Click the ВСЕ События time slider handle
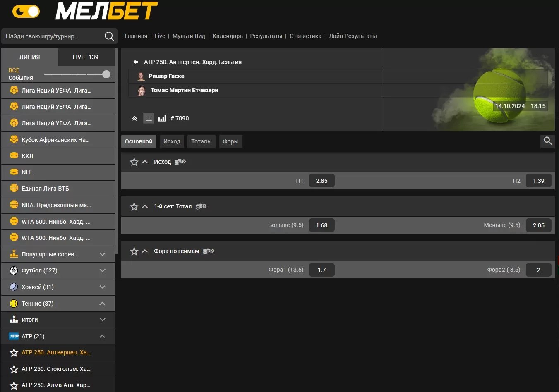Viewport: 559px width, 392px height. [x=106, y=74]
